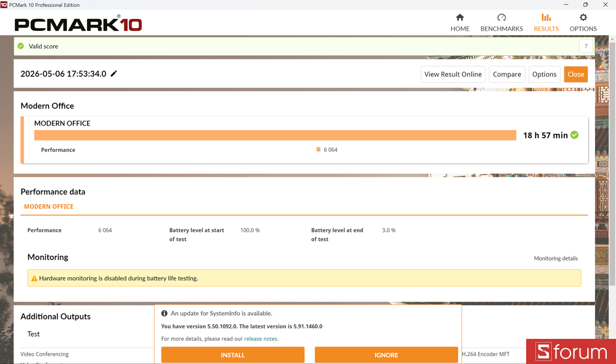
Task: Open the HOME section icon
Action: point(460,17)
